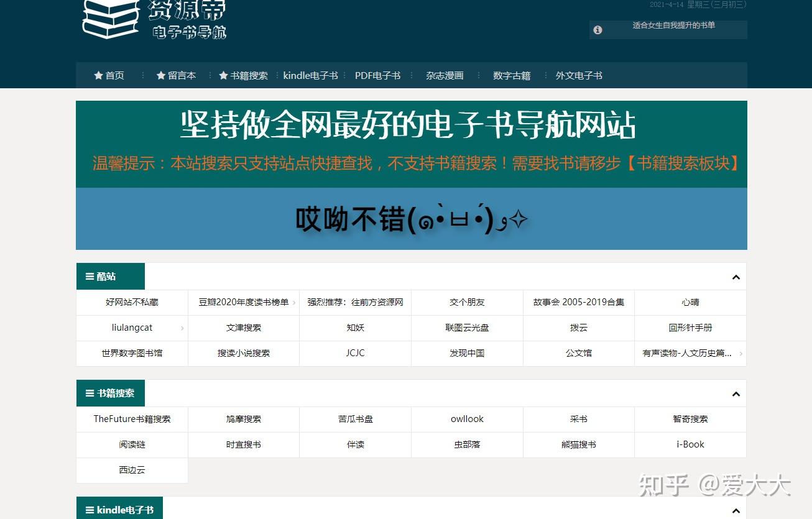Viewport: 812px width, 519px height.
Task: Click the kindle电子书 section header label
Action: 125,510
